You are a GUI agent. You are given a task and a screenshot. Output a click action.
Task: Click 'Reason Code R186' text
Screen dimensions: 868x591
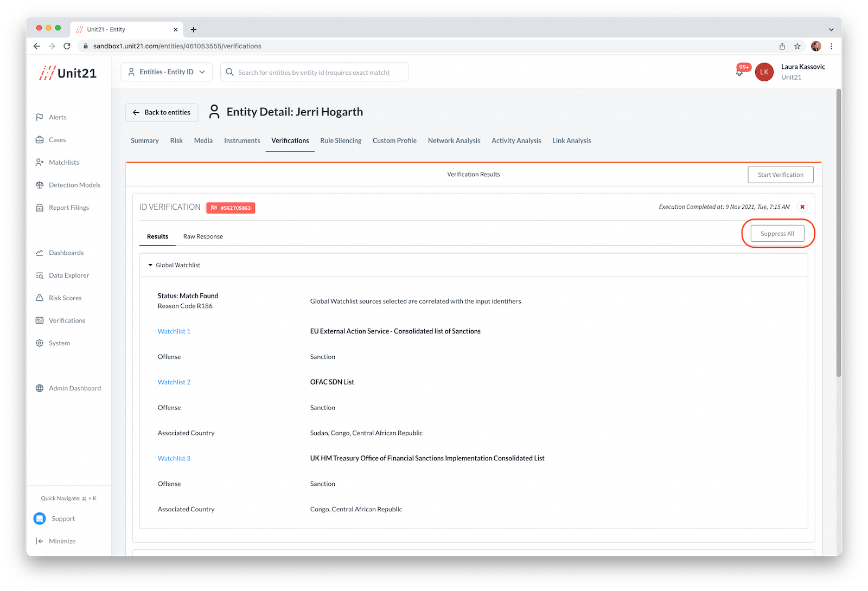click(185, 306)
